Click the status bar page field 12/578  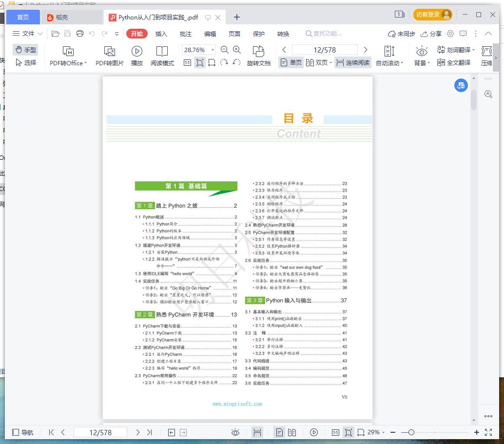click(100, 432)
